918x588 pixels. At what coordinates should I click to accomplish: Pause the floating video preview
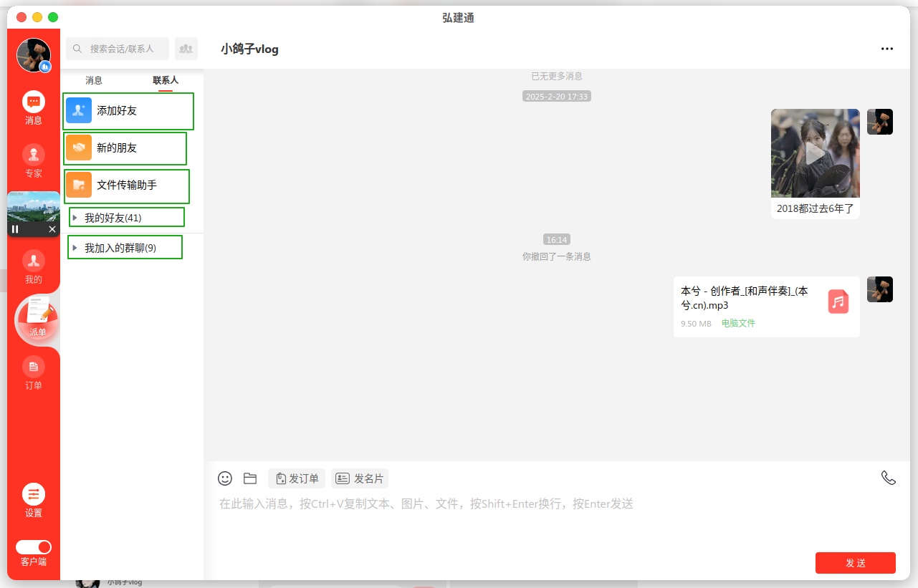15,229
